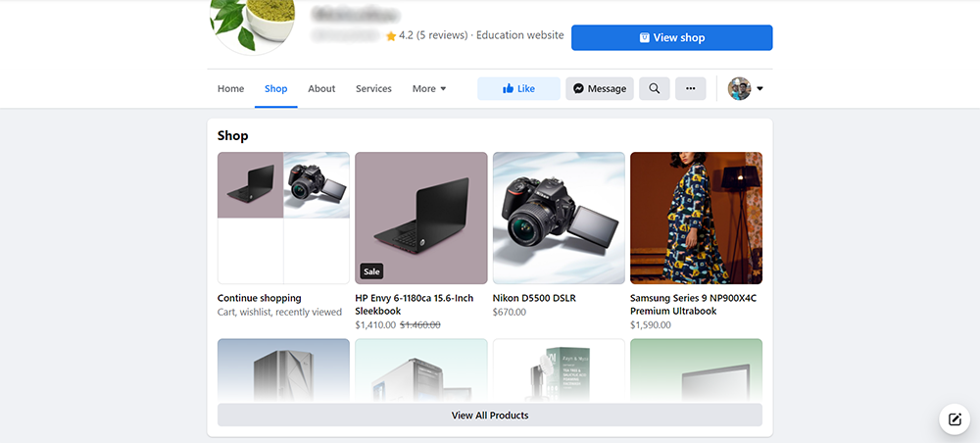Switch to the About tab
This screenshot has width=980, height=443.
point(321,89)
